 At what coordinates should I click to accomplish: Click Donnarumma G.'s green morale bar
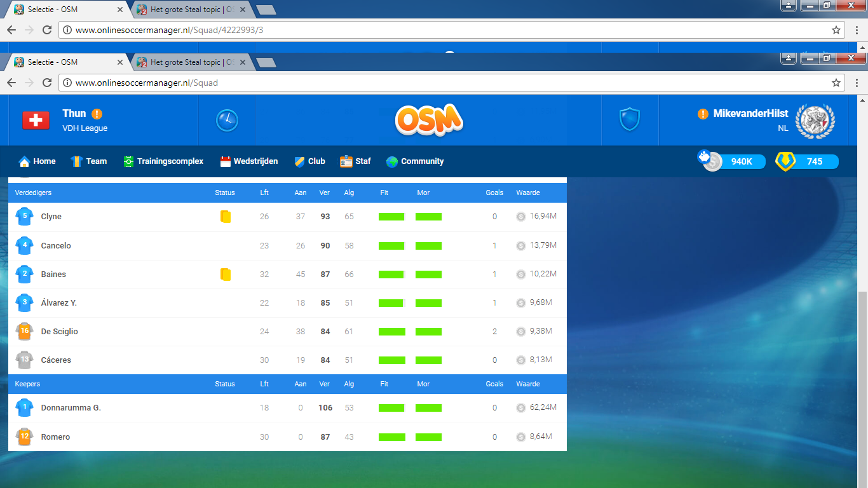click(x=428, y=408)
